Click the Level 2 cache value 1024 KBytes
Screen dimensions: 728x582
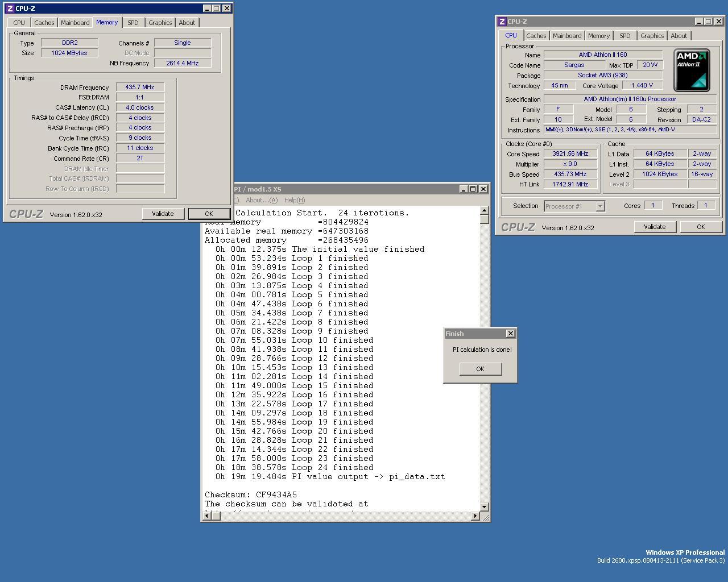click(660, 174)
